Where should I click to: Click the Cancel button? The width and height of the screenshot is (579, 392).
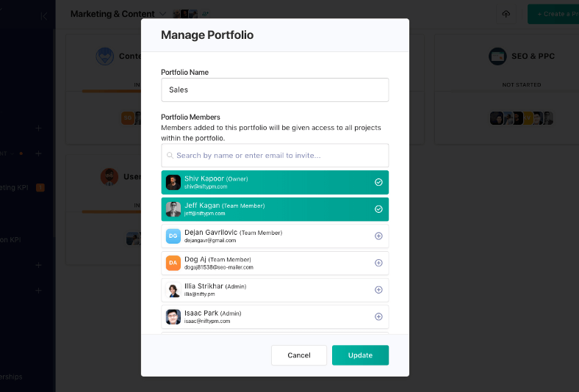[299, 355]
